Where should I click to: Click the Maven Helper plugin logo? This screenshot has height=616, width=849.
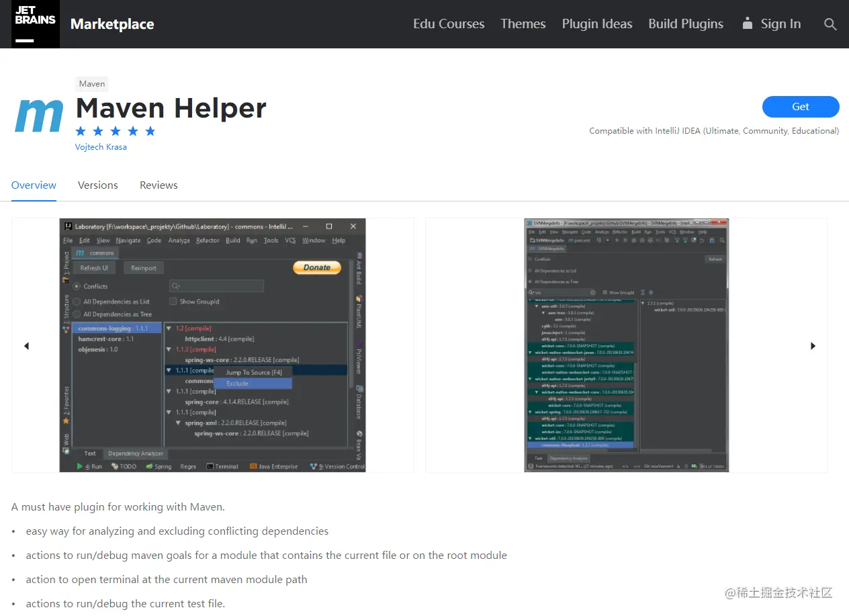[x=39, y=116]
